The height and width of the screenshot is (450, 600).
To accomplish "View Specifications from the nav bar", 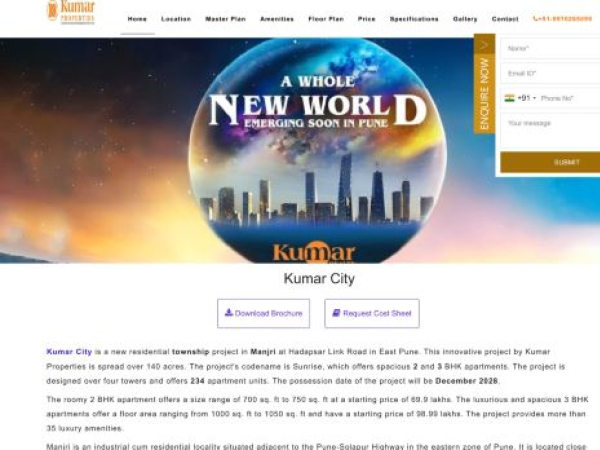I will tap(413, 19).
